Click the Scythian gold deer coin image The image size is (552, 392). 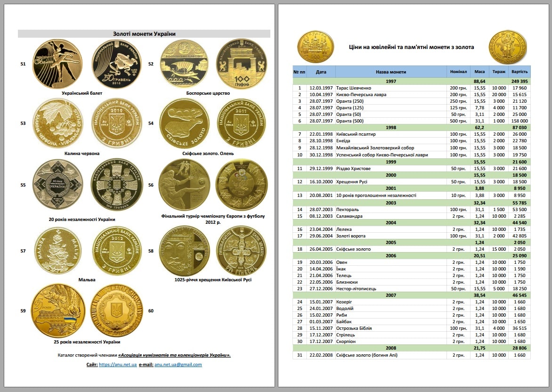184,123
